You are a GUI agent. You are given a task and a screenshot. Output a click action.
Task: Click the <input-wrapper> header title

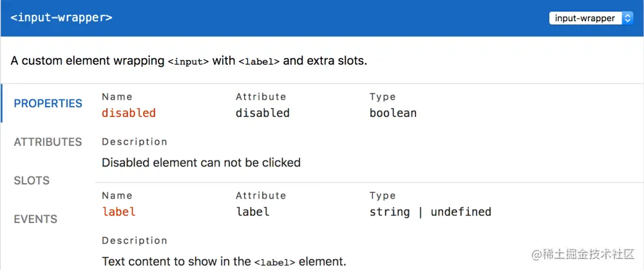point(62,17)
